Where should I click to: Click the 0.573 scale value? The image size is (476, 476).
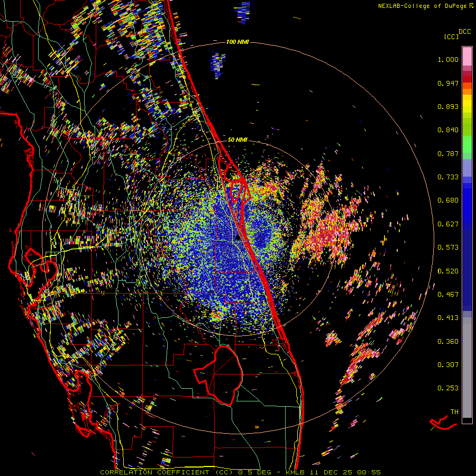(x=448, y=248)
